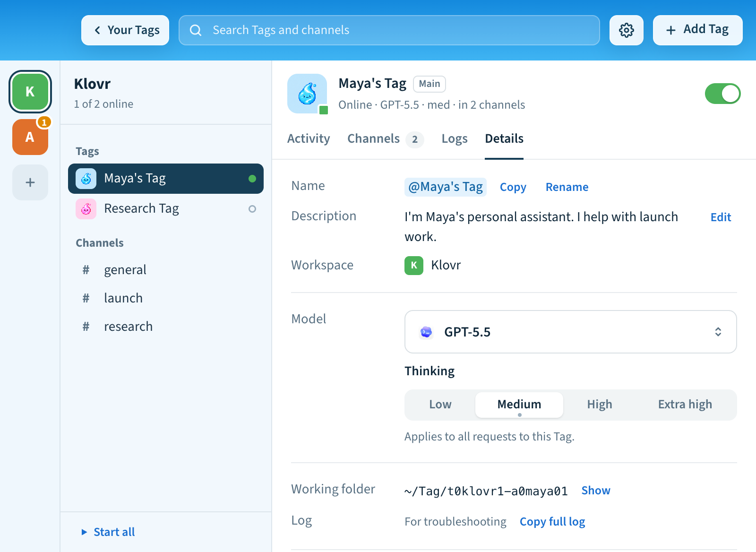756x552 pixels.
Task: Open the Logs tab
Action: point(455,139)
